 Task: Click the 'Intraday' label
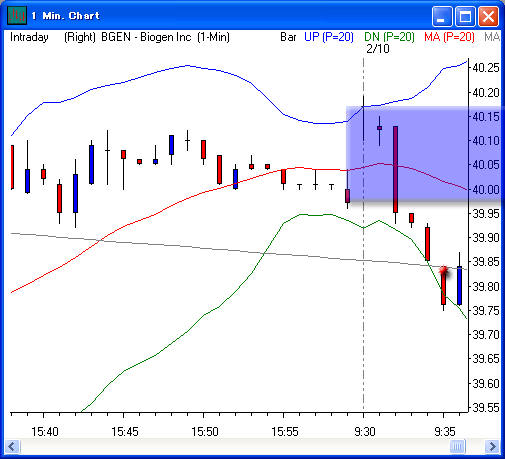click(29, 37)
